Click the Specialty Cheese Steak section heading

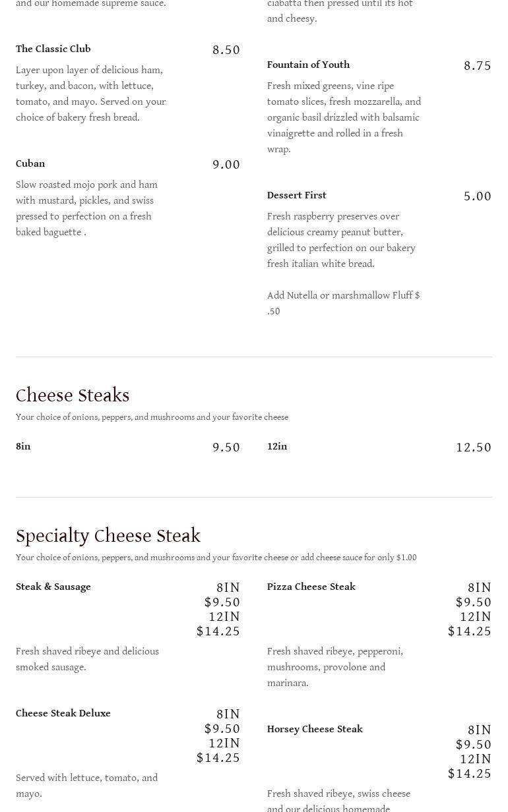(108, 536)
